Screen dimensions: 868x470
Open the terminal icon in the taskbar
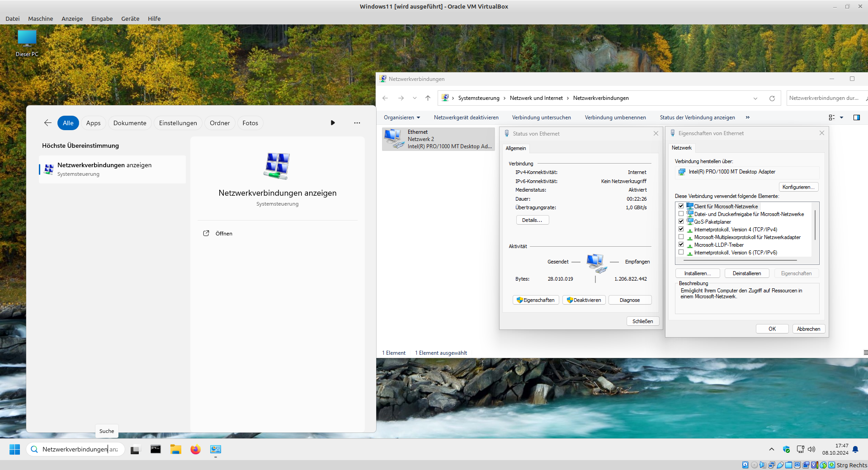[x=156, y=449]
